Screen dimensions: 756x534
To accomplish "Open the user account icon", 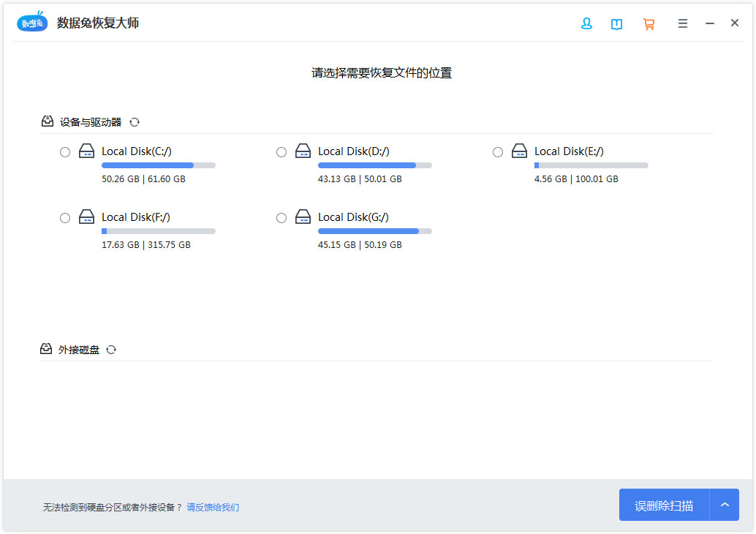I will 586,23.
